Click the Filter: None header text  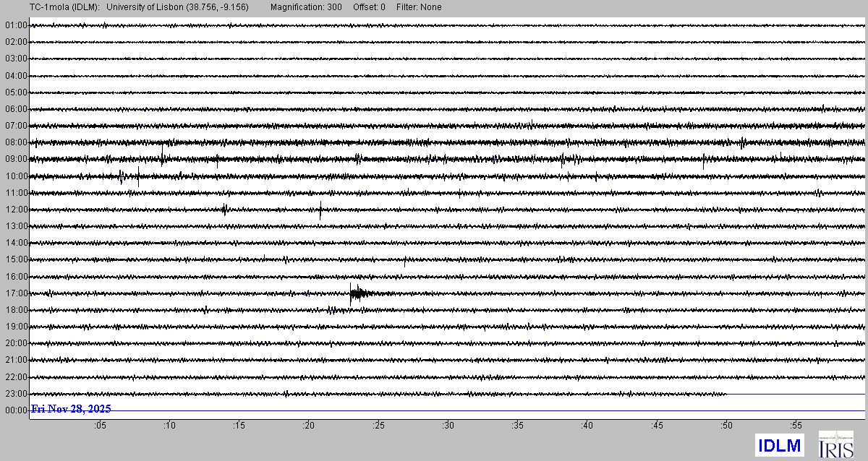point(419,7)
